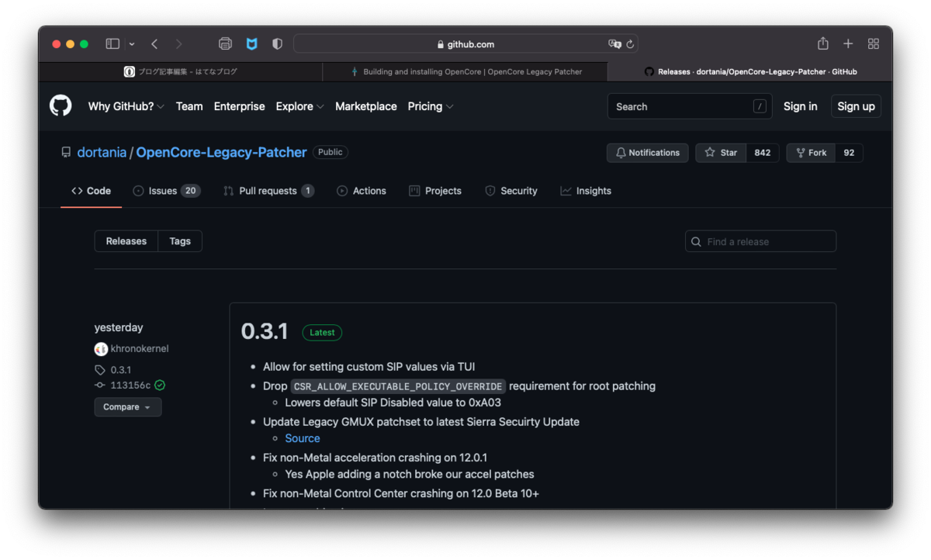The height and width of the screenshot is (560, 931).
Task: Click the Public repository badge
Action: pos(331,152)
